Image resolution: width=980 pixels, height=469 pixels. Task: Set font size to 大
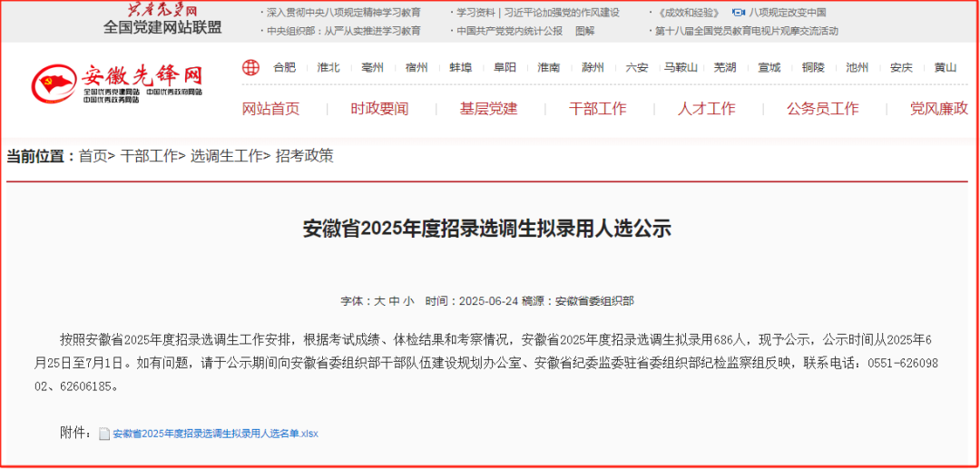[x=379, y=301]
